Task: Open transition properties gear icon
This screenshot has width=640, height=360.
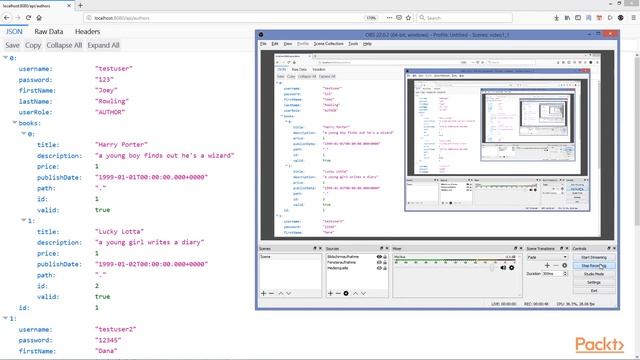Action: pos(564,265)
